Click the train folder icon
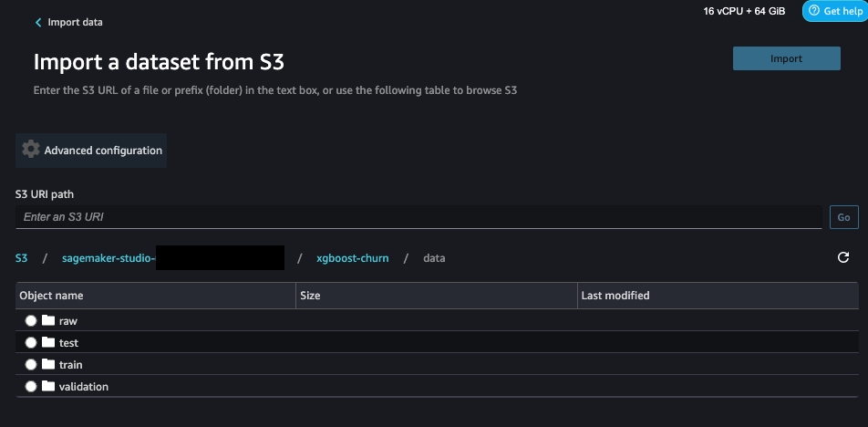The height and width of the screenshot is (427, 868). click(x=48, y=364)
